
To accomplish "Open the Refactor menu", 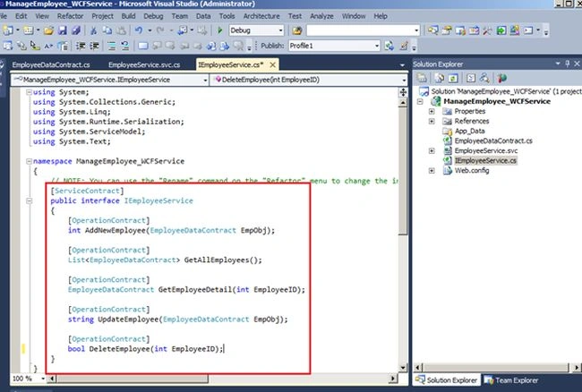I will [70, 16].
